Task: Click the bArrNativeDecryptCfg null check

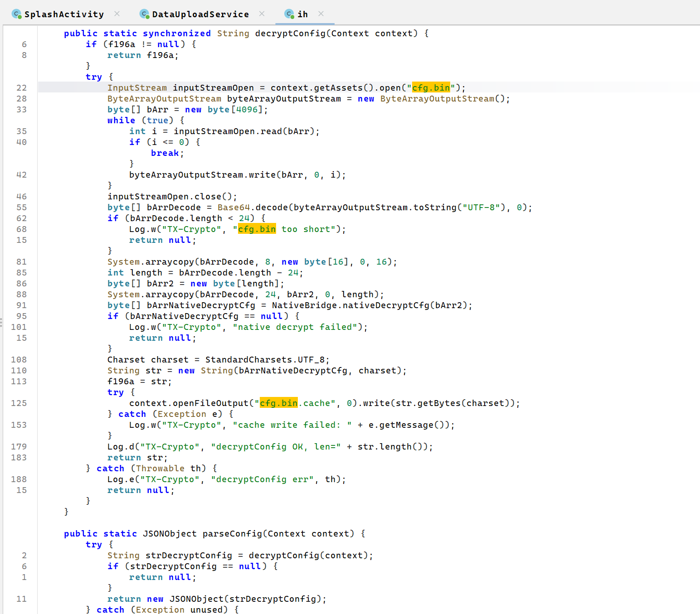Action: point(206,316)
